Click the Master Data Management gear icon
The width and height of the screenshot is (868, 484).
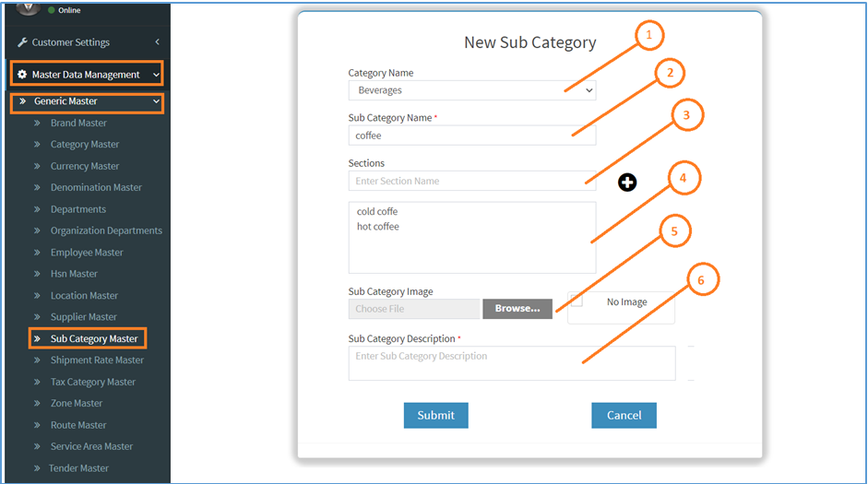point(21,74)
